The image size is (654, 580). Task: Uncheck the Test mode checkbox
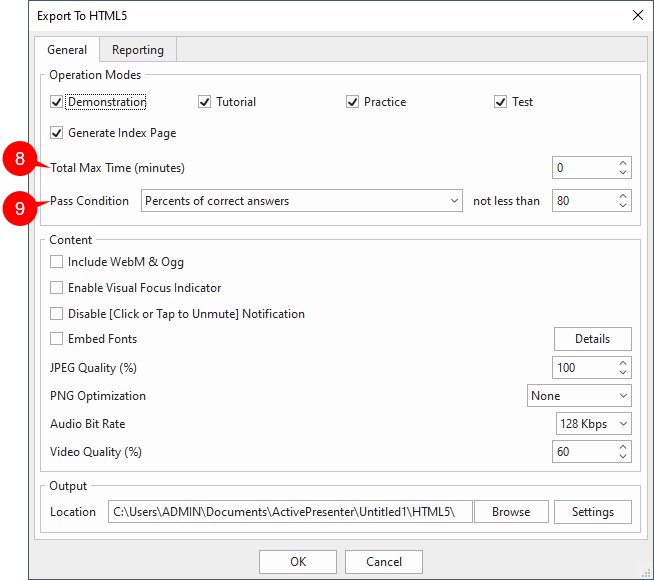pos(501,102)
